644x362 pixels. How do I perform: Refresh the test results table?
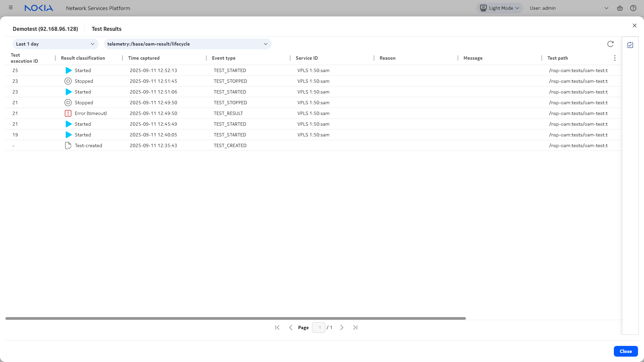coord(610,44)
